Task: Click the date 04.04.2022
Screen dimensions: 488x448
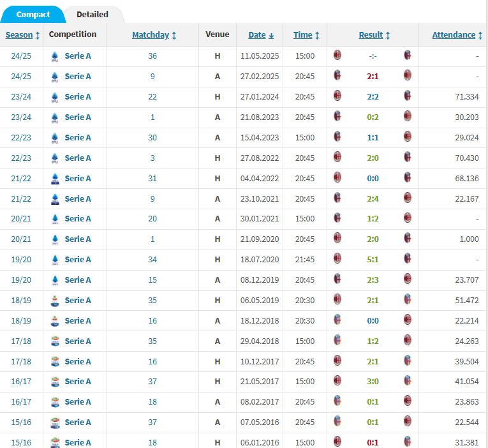Action: coord(260,179)
